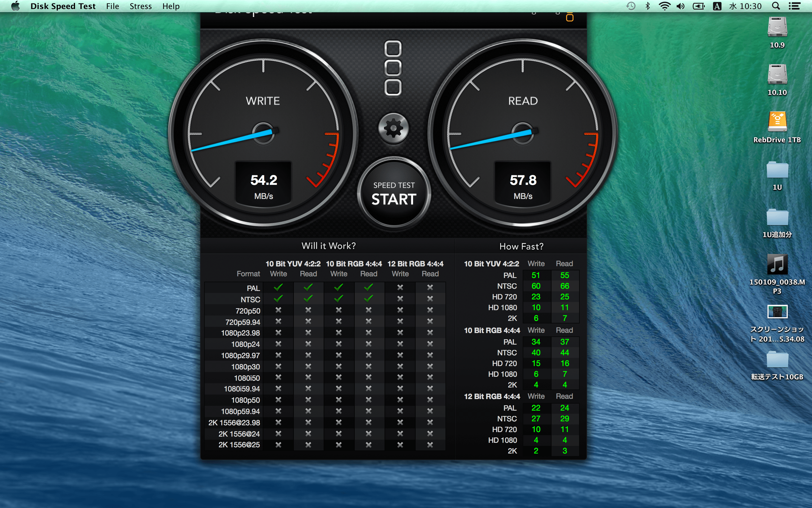Click YUV NTSC read value 66
Screen dimensions: 812x508
pyautogui.click(x=565, y=286)
